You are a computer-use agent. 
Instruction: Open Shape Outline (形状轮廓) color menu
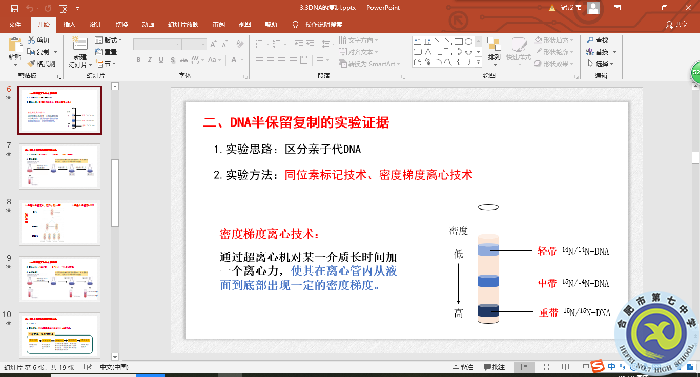554,52
